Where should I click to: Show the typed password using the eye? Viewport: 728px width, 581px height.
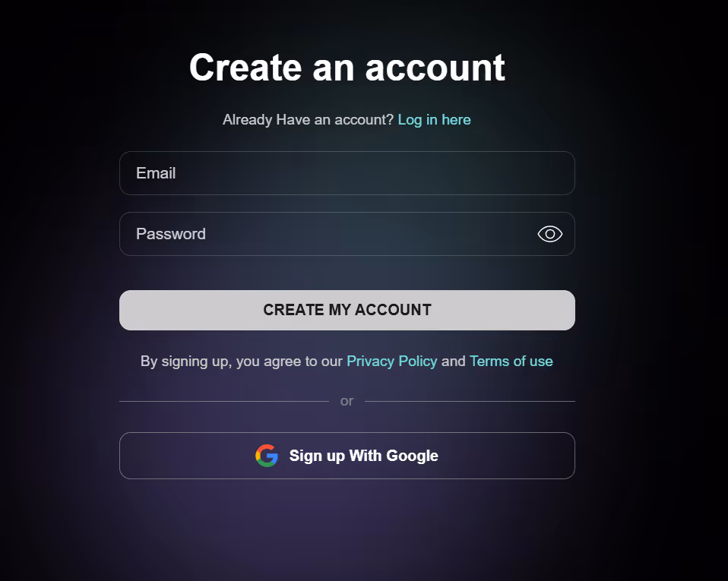tap(549, 234)
